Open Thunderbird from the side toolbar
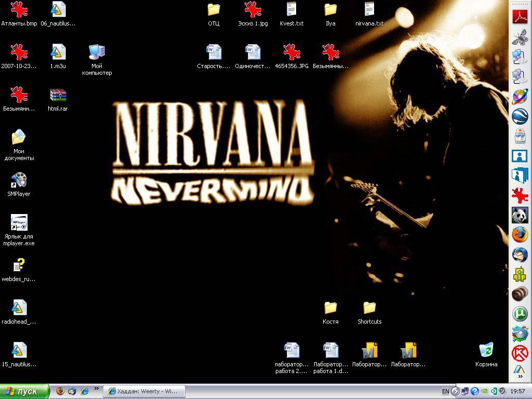 click(520, 255)
